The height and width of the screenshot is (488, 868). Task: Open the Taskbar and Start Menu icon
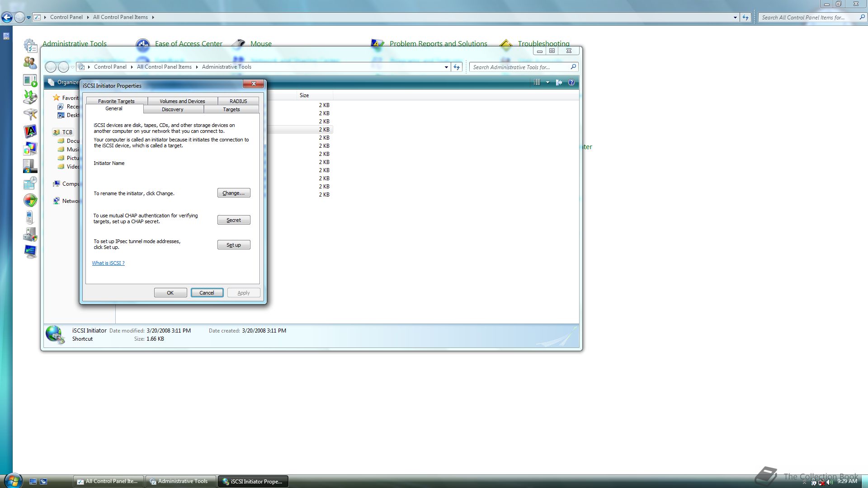[x=30, y=166]
